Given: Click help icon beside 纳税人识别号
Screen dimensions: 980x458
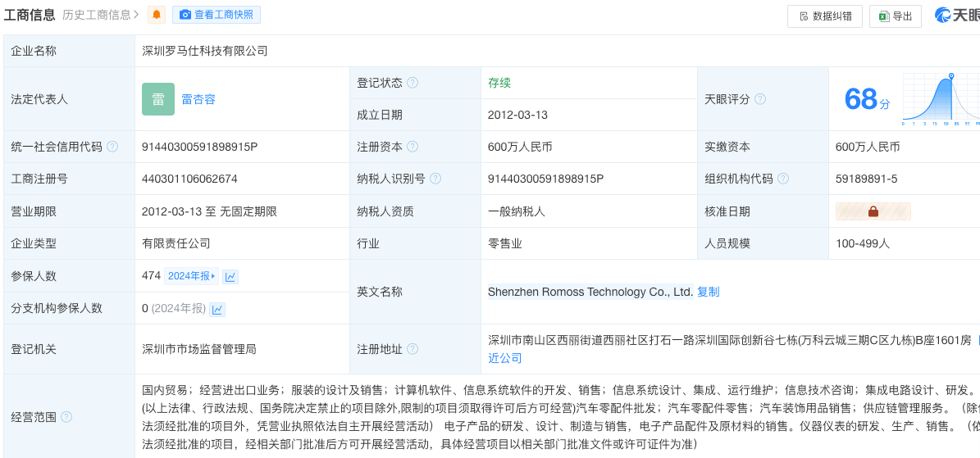Looking at the screenshot, I should point(435,179).
